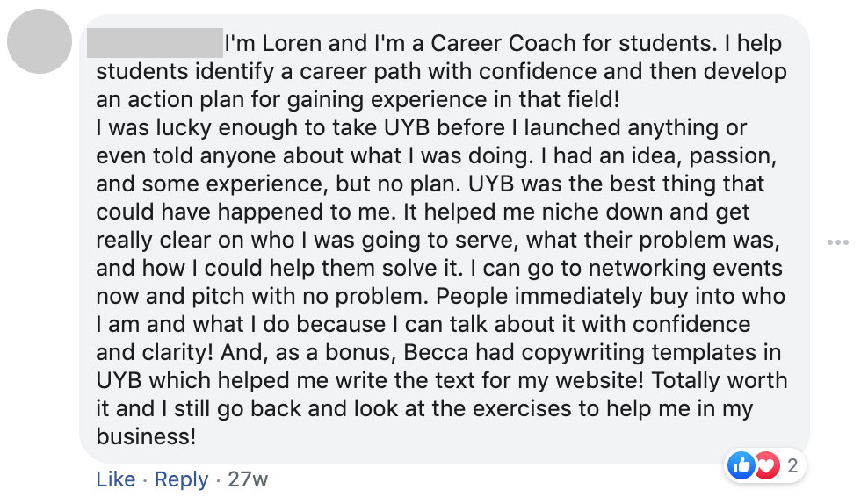This screenshot has width=868, height=504.
Task: Click the word "business!" ending the comment
Action: click(146, 436)
